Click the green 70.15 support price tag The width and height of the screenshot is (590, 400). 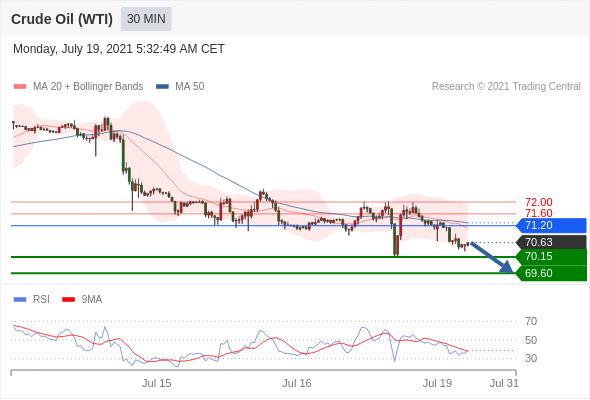[x=551, y=257]
